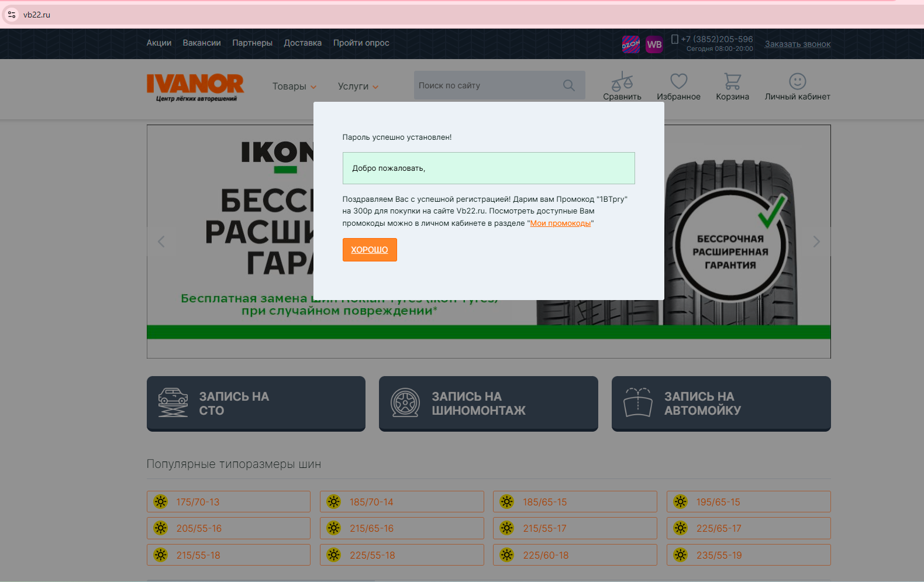The height and width of the screenshot is (582, 924).
Task: Open the Корзина cart icon
Action: coord(732,81)
